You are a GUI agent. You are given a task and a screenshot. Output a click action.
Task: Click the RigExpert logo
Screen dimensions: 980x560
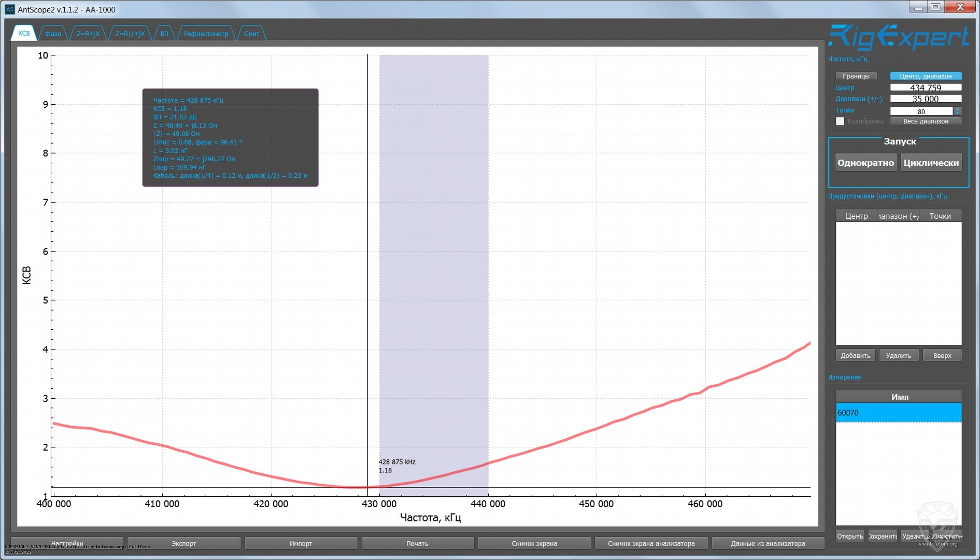tap(898, 37)
